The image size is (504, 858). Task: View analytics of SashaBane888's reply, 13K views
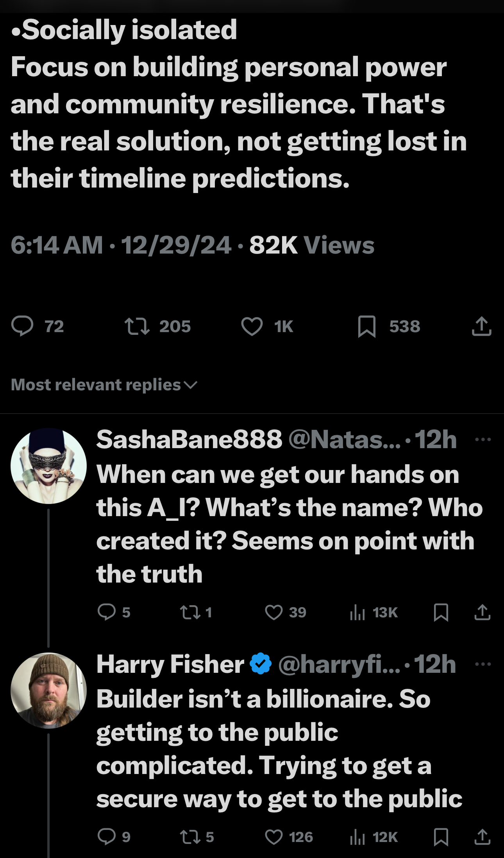tap(357, 612)
